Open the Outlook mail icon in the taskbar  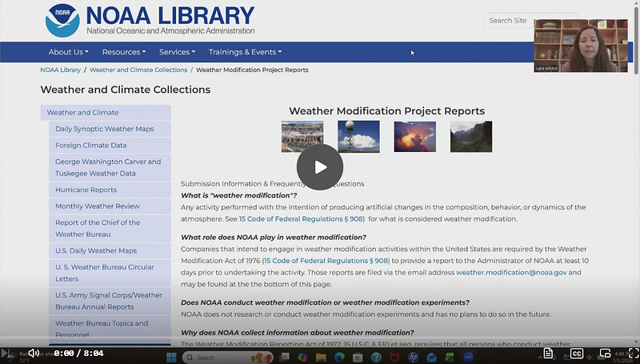click(431, 358)
